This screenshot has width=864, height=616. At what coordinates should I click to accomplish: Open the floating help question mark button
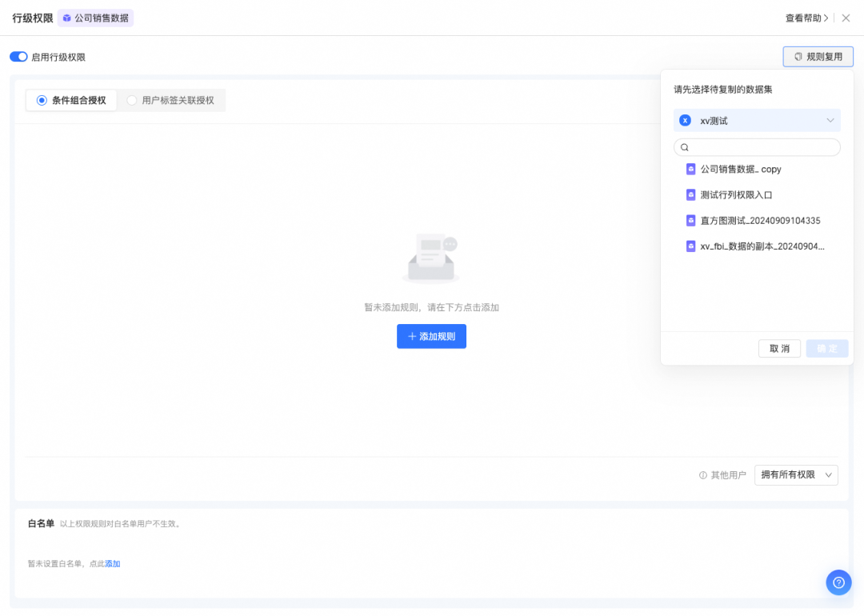(838, 582)
